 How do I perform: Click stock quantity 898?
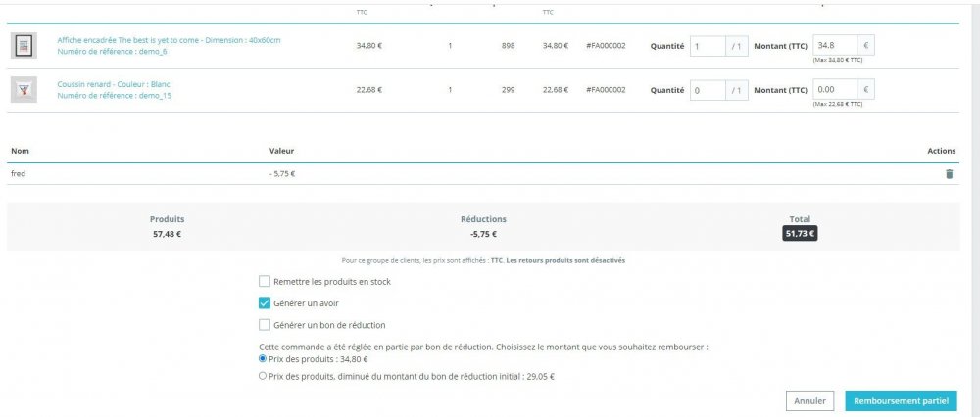(508, 46)
